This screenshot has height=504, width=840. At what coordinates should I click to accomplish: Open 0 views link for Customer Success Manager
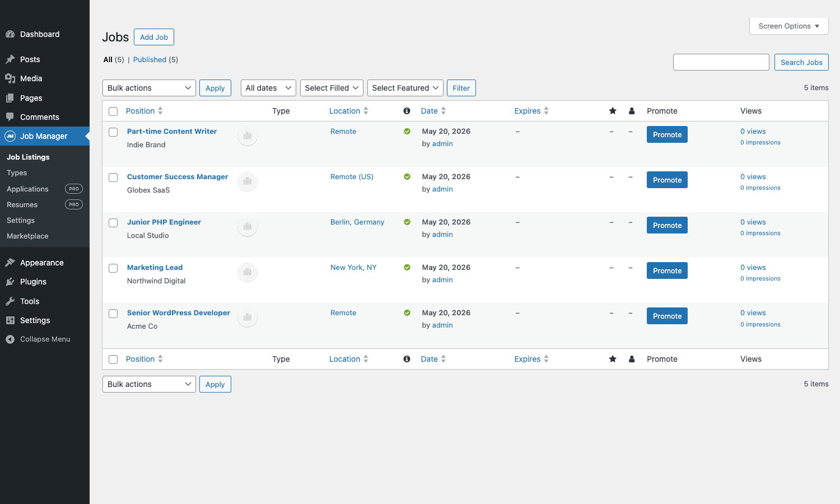[753, 177]
